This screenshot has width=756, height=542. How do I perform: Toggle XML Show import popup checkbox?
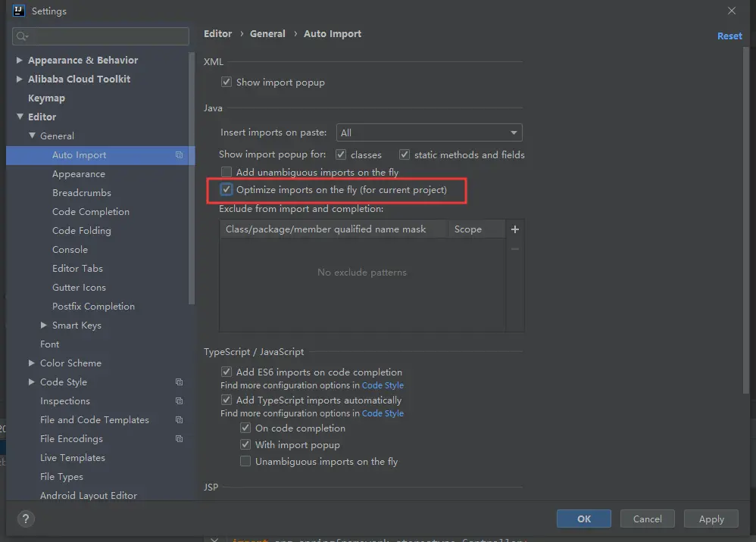[226, 82]
